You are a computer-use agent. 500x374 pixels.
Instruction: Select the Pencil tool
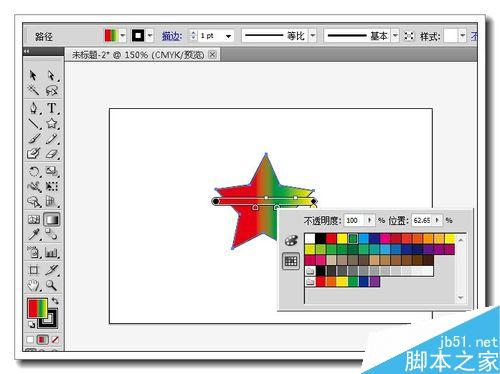tap(52, 139)
